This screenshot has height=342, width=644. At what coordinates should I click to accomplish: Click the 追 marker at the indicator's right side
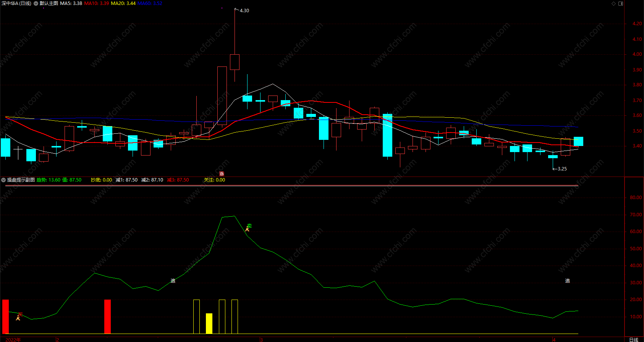568,281
